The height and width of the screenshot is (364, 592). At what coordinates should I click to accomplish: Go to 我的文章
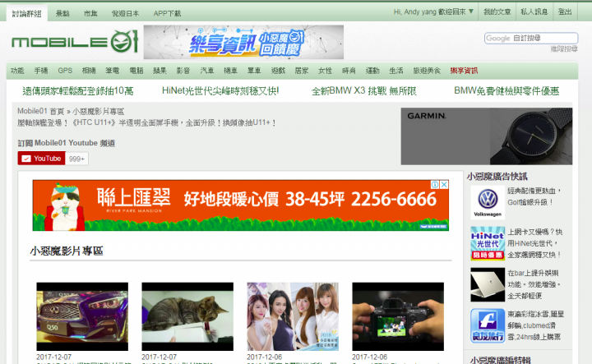pyautogui.click(x=497, y=12)
